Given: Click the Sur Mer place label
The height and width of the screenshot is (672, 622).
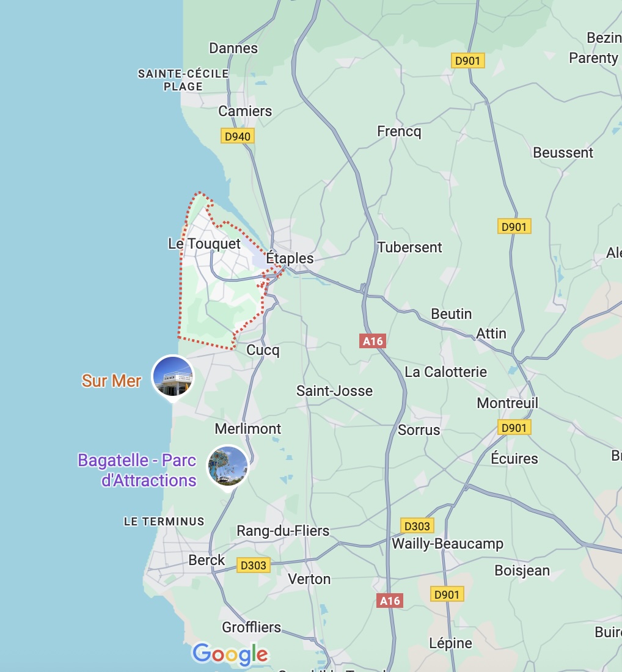Looking at the screenshot, I should tap(111, 381).
